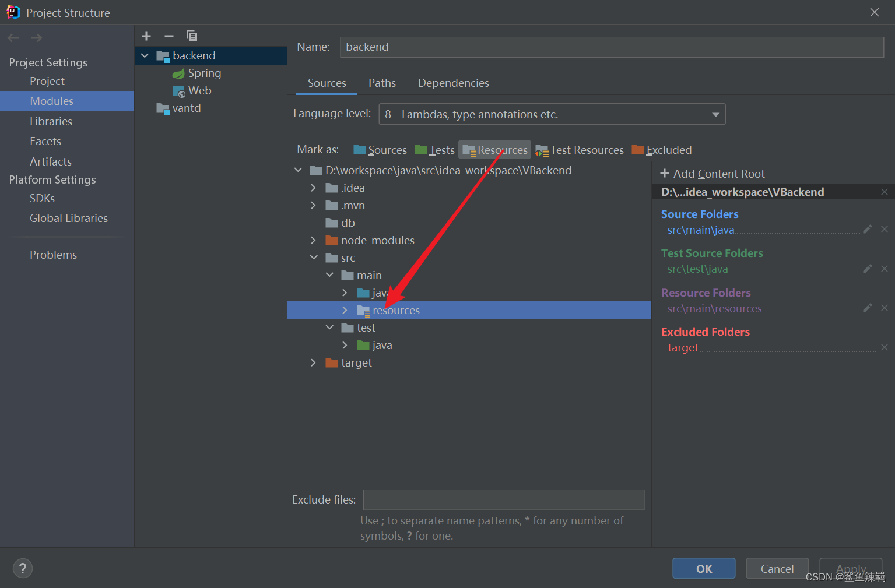Viewport: 895px width, 588px height.
Task: Open the Problems section
Action: [x=53, y=255]
